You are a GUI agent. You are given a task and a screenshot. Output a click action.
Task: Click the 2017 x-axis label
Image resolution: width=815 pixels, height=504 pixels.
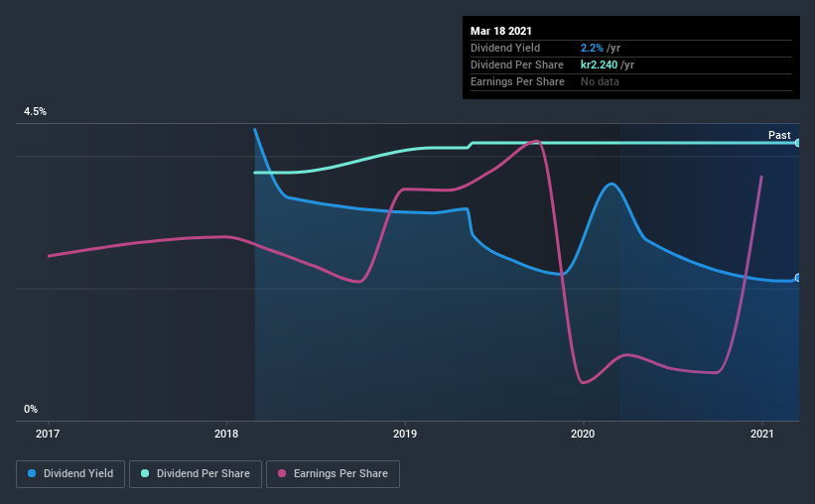coord(48,434)
